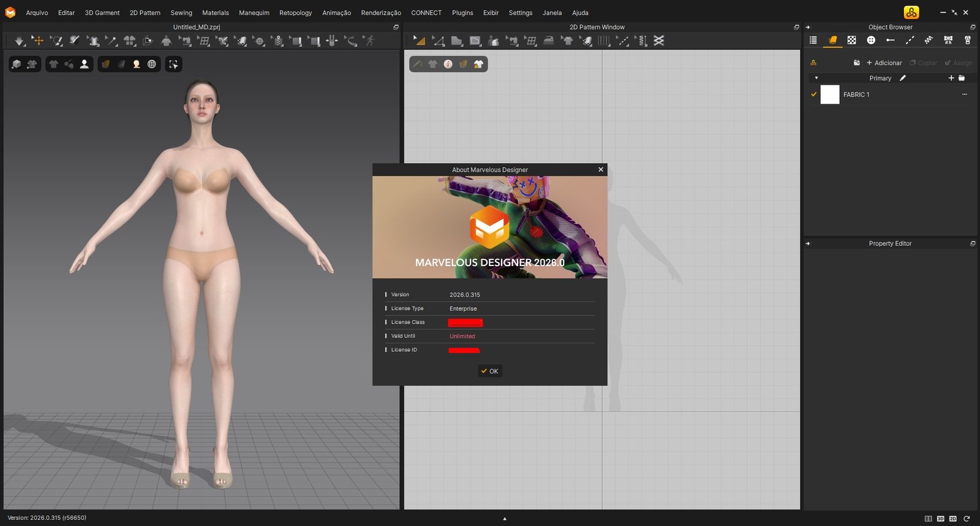980x526 pixels.
Task: Open the Buttonhole tab in Object Browser
Action: tap(891, 40)
